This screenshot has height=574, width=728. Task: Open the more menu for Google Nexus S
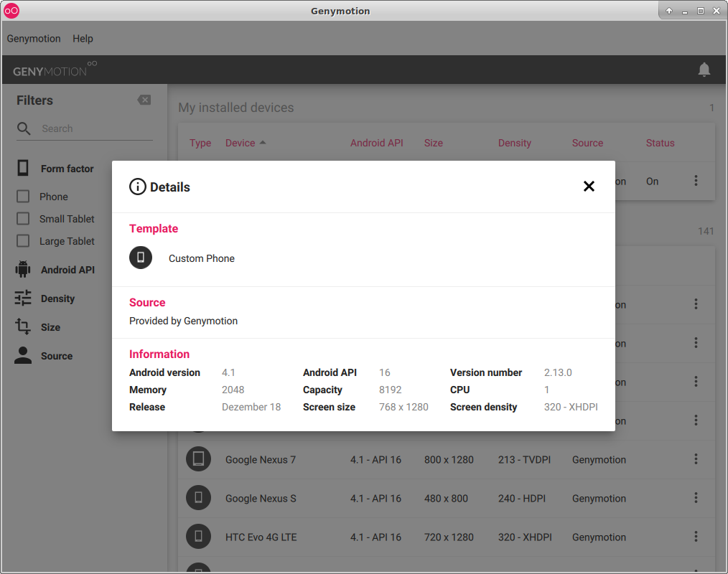click(x=696, y=498)
